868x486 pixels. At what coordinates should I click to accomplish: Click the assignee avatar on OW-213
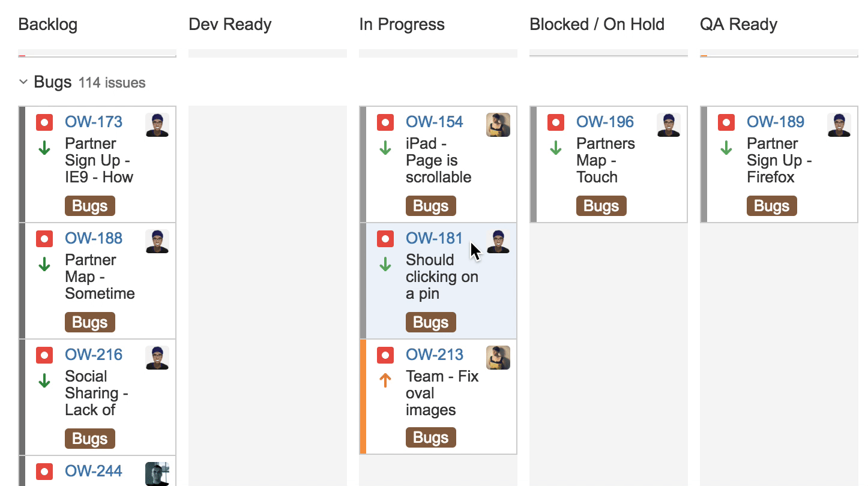click(x=498, y=358)
